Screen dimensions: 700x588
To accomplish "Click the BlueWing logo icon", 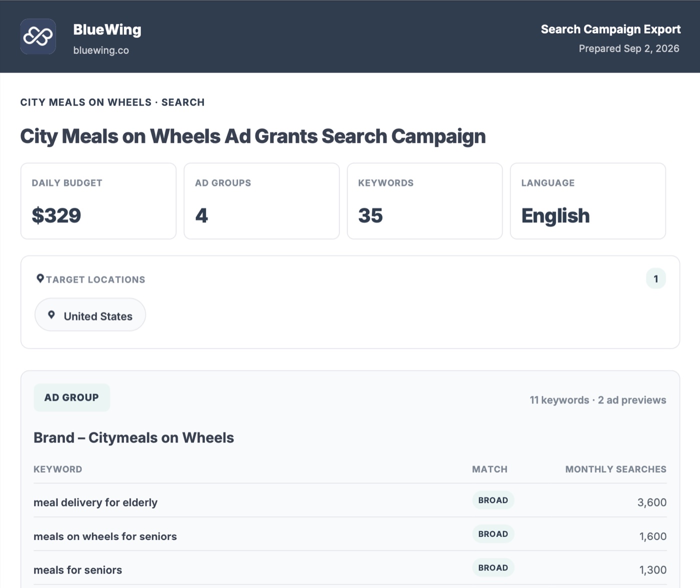I will coord(38,36).
